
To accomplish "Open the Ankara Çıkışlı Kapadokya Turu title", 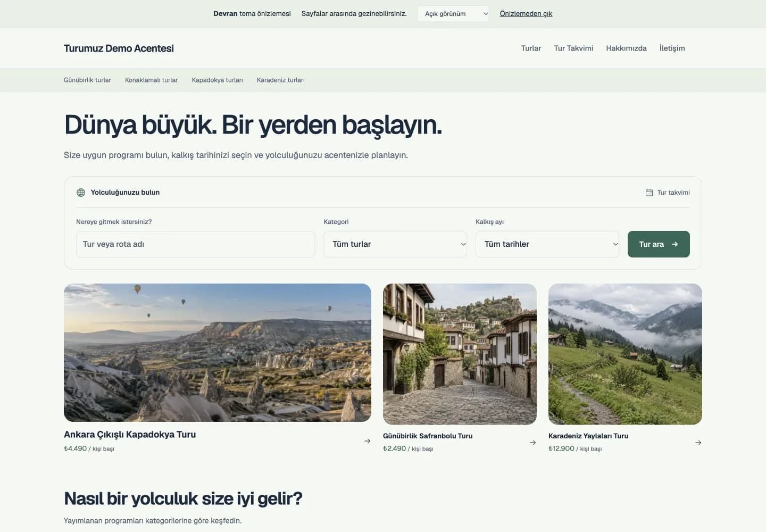I will 130,435.
